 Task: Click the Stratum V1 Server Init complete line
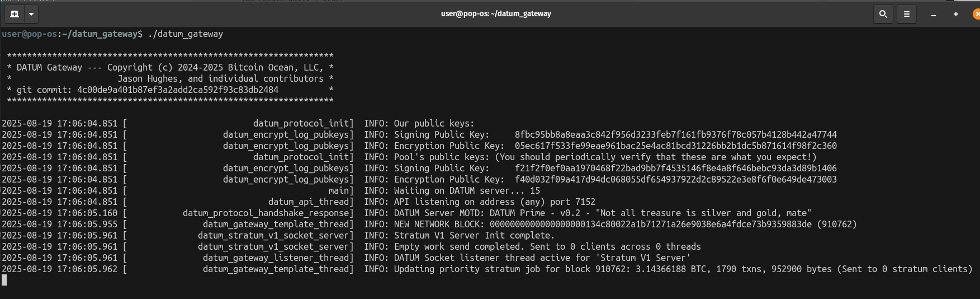(x=474, y=235)
